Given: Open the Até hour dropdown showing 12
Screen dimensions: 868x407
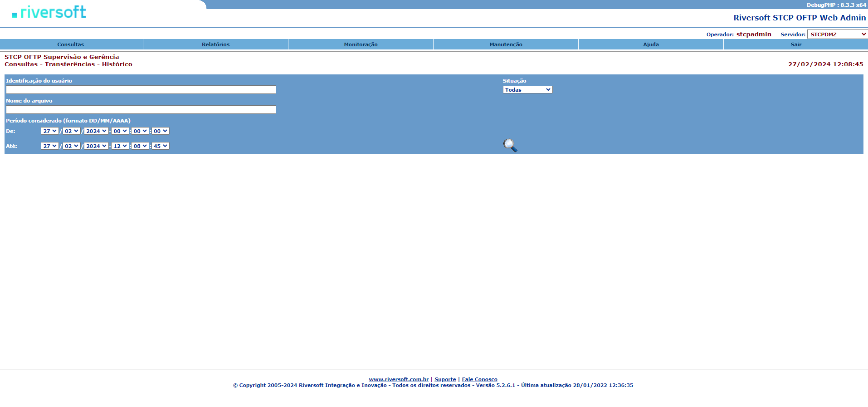Looking at the screenshot, I should click(120, 146).
